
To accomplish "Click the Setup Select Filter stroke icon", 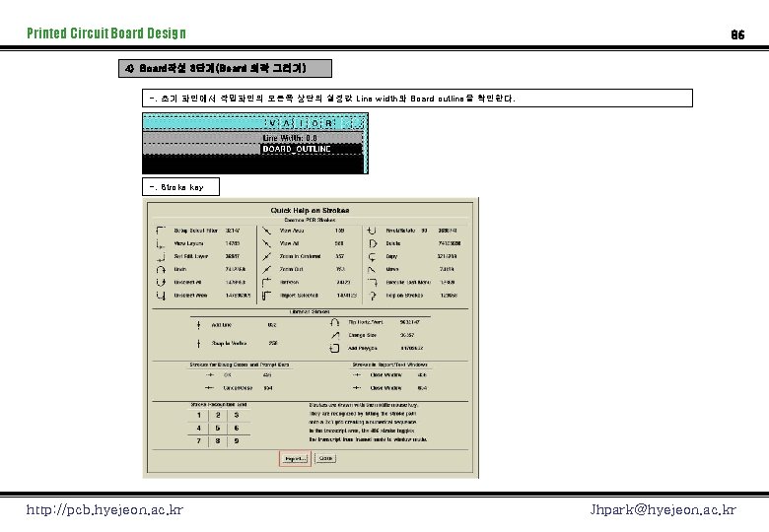I will point(161,231).
